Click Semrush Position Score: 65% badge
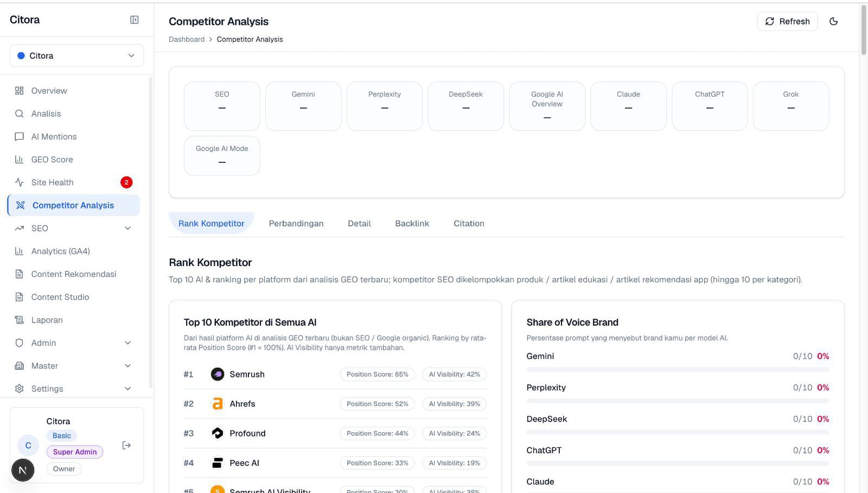This screenshot has width=868, height=493. [378, 374]
